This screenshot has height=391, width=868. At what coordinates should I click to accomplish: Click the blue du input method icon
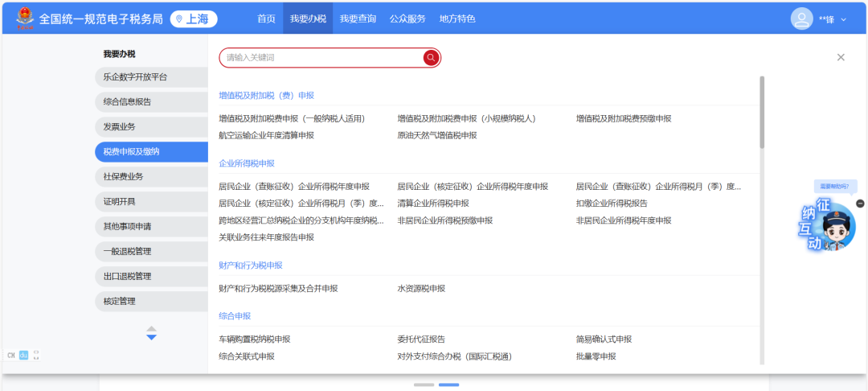[x=23, y=355]
